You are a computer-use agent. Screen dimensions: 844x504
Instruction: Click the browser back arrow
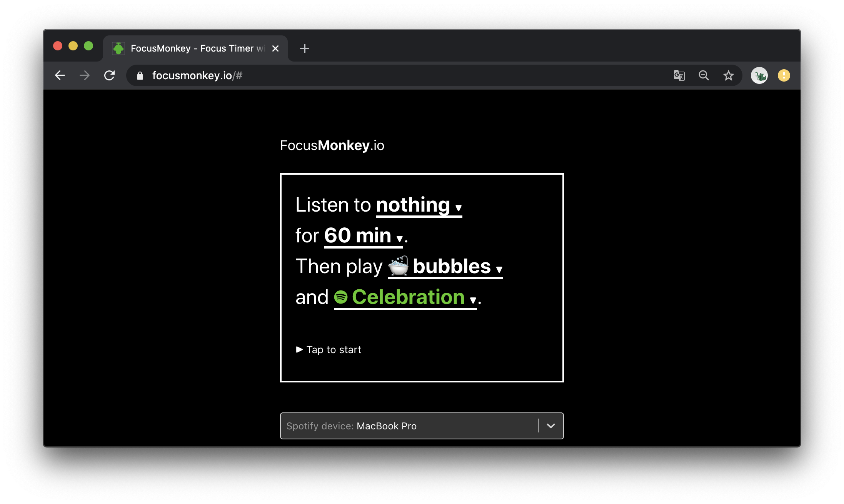point(60,75)
